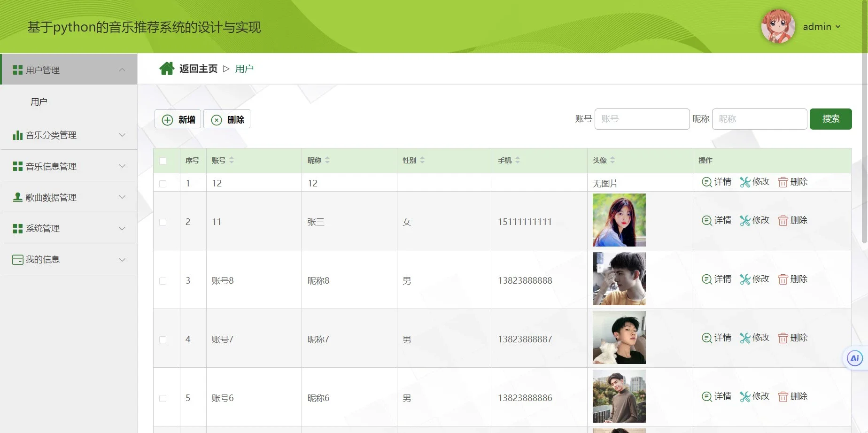
Task: Click 详情 icon for 账号8 row
Action: 706,279
